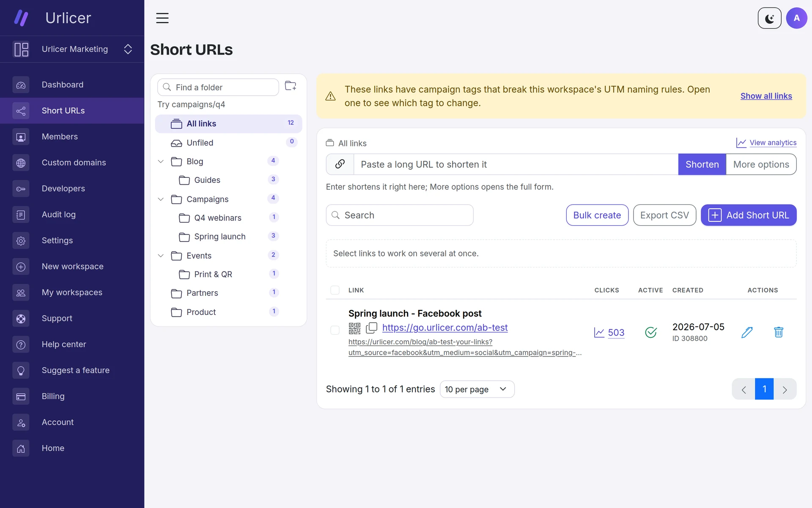
Task: Tick the Spring launch Facebook post checkbox
Action: [x=335, y=330]
